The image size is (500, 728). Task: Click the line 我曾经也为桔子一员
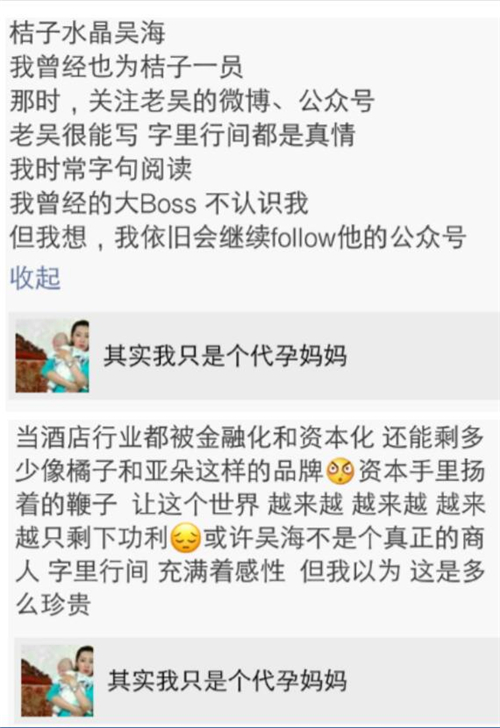click(x=126, y=67)
